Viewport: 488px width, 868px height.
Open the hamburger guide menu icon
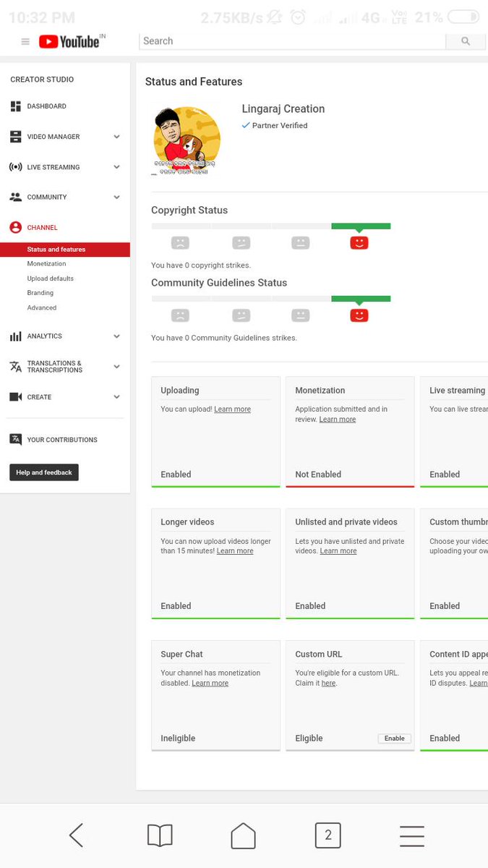(x=25, y=42)
